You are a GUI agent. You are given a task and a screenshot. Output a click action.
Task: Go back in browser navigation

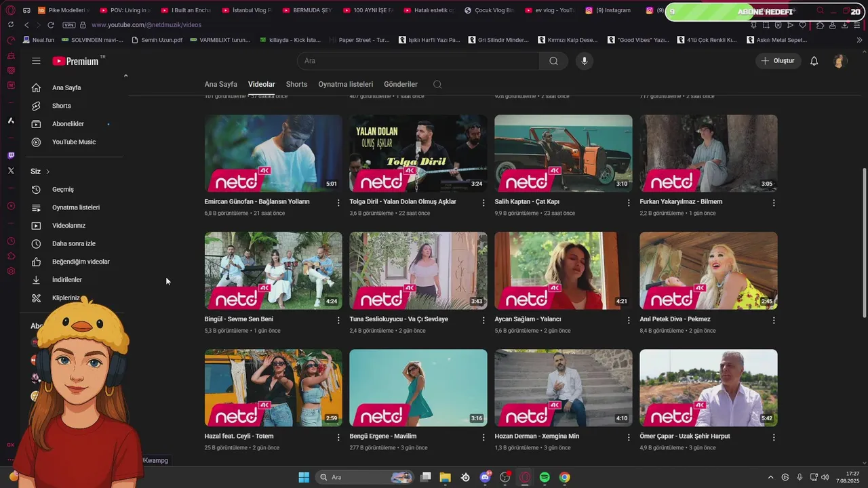(x=26, y=25)
